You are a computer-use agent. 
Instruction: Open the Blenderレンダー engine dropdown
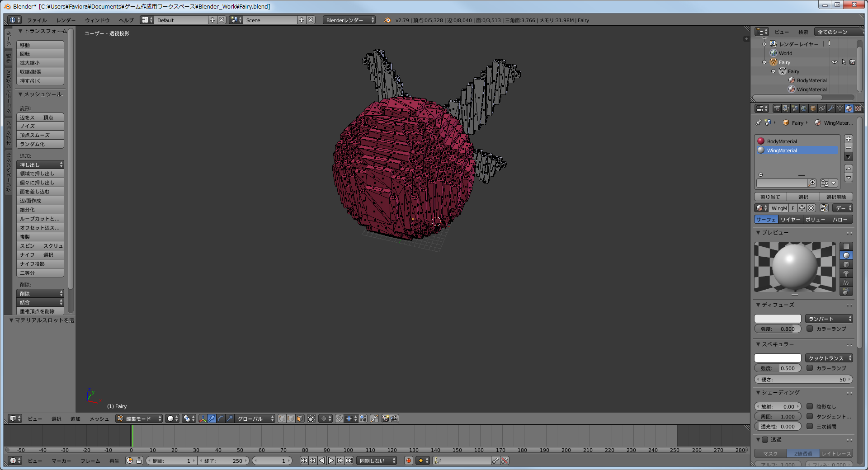click(349, 20)
